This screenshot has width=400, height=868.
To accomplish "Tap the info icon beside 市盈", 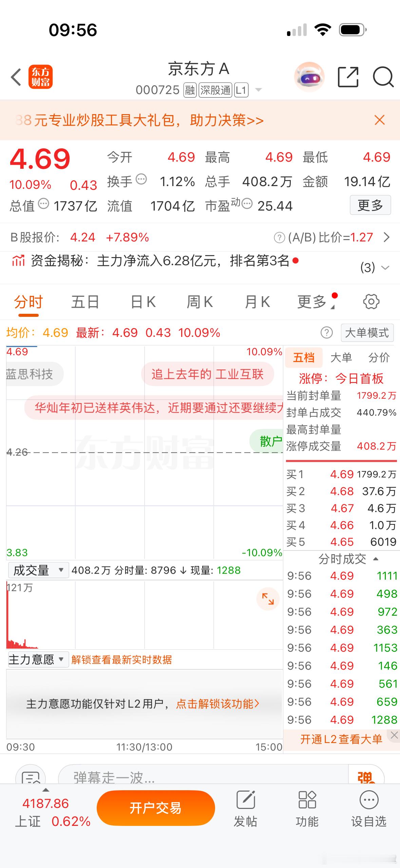I will 247,203.
